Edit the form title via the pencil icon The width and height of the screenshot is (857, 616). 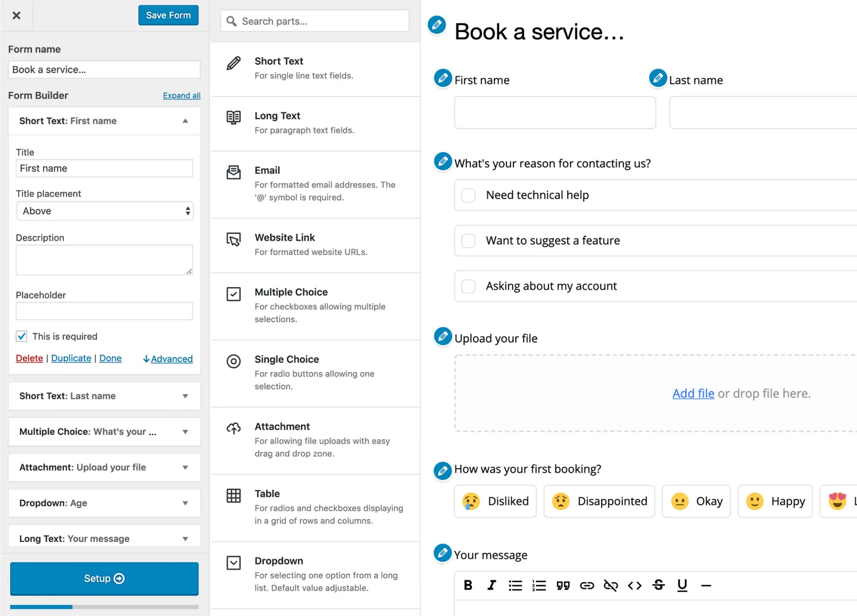tap(436, 25)
